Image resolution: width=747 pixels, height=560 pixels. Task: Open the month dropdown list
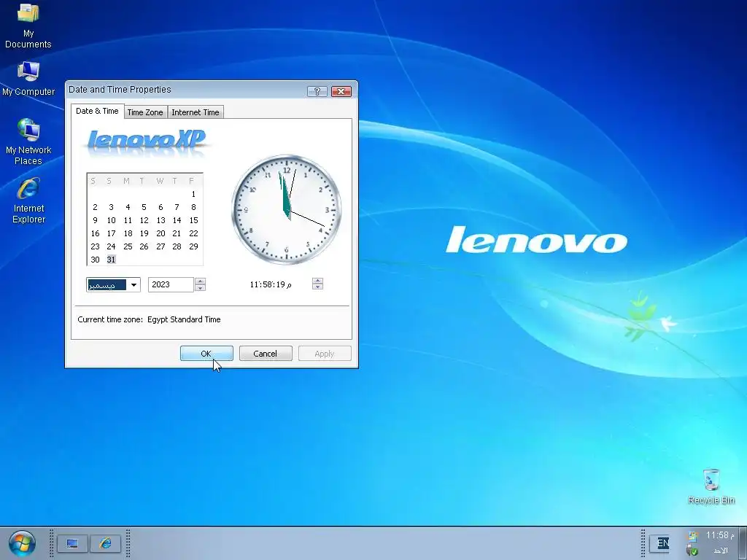(134, 285)
